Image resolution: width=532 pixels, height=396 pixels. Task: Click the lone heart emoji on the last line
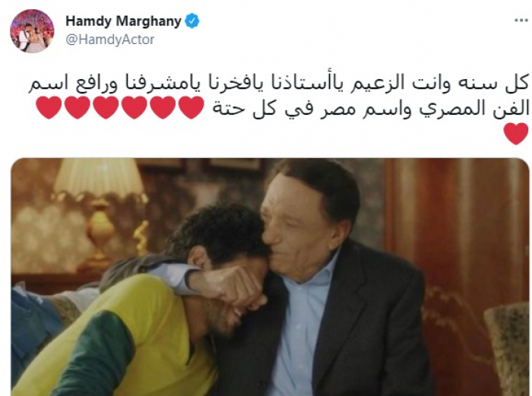coord(516,134)
